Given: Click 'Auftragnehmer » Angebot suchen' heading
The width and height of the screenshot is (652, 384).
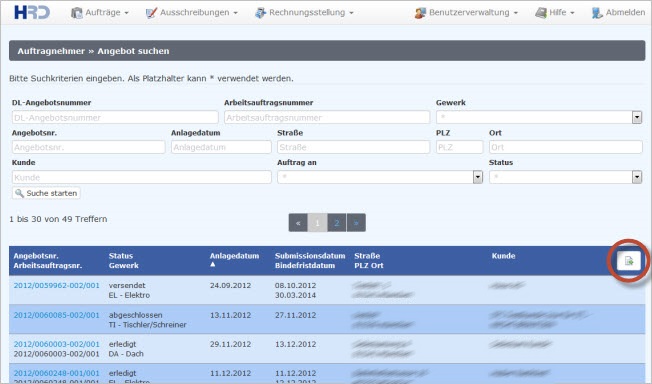Looking at the screenshot, I should click(93, 51).
